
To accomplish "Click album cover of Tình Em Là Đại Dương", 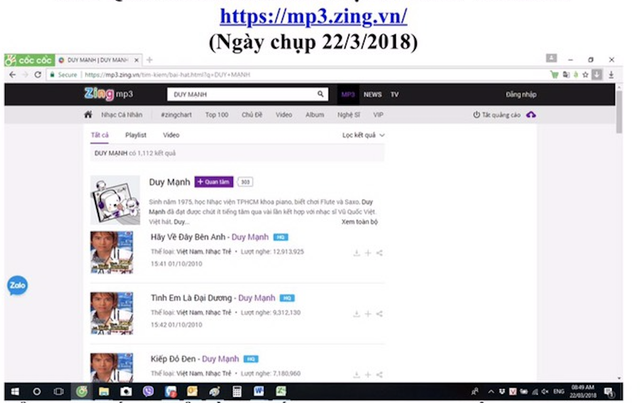I will pos(112,313).
